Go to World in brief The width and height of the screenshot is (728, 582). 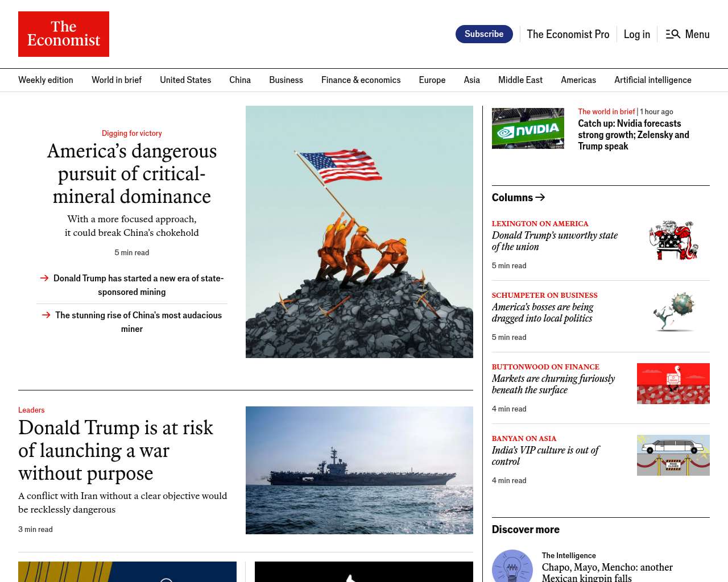click(117, 80)
